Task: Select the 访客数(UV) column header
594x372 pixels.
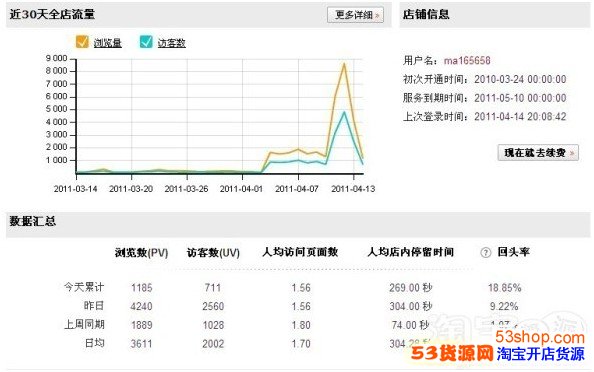Action: (x=213, y=253)
